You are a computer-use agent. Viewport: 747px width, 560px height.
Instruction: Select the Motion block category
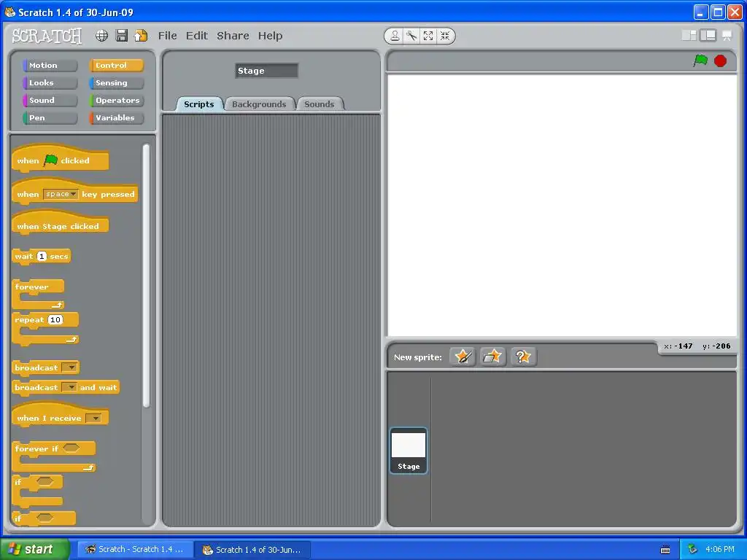click(50, 65)
